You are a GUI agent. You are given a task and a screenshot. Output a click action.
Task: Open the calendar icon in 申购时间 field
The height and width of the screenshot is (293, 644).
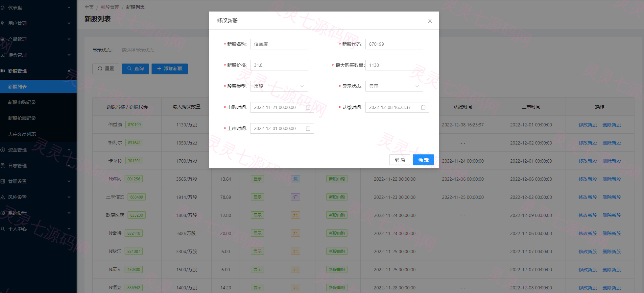click(x=308, y=107)
